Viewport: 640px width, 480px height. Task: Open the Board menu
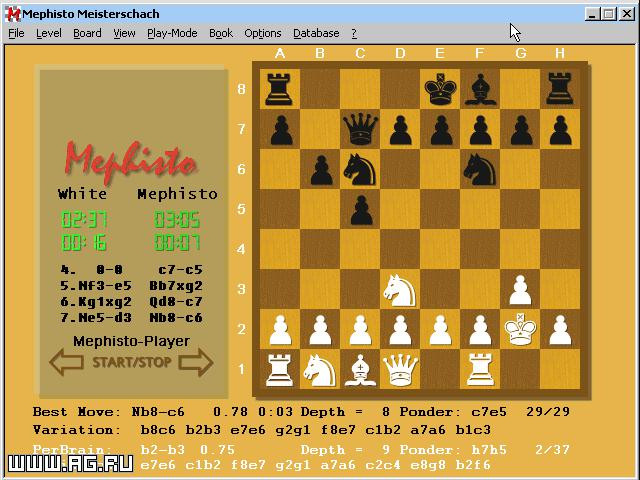tap(87, 33)
